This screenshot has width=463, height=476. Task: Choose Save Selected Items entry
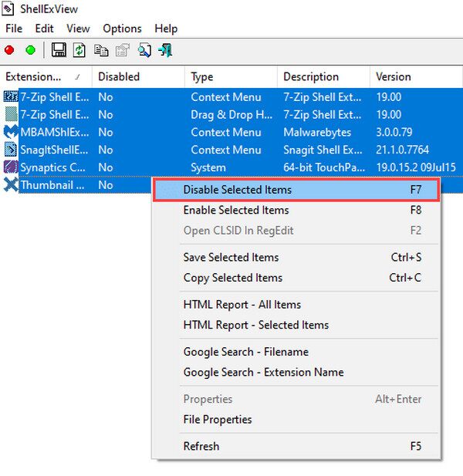(296, 257)
